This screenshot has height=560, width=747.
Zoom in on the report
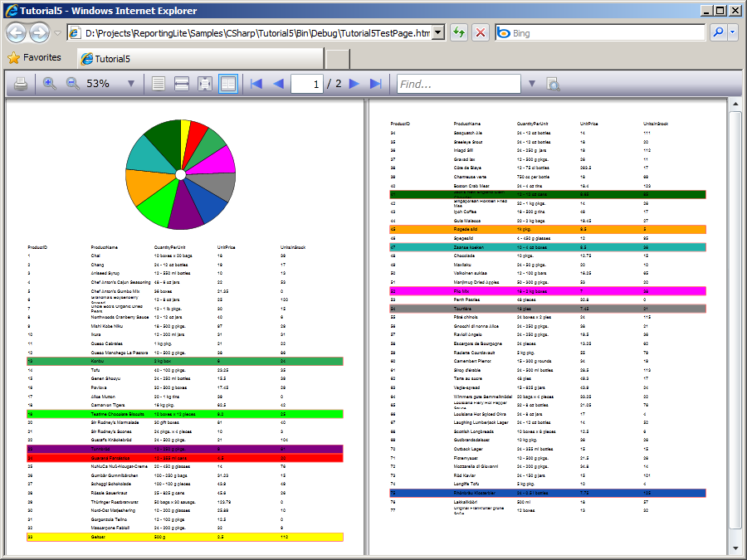tap(50, 84)
